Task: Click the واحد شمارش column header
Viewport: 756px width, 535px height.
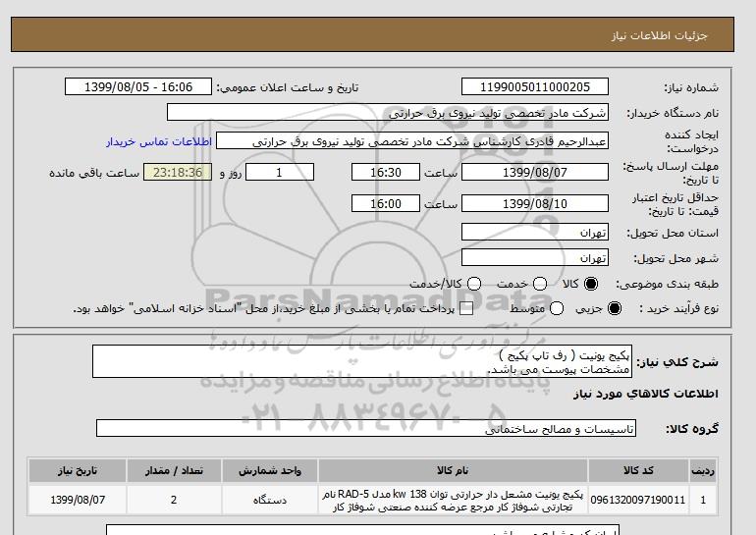Action: tap(270, 470)
